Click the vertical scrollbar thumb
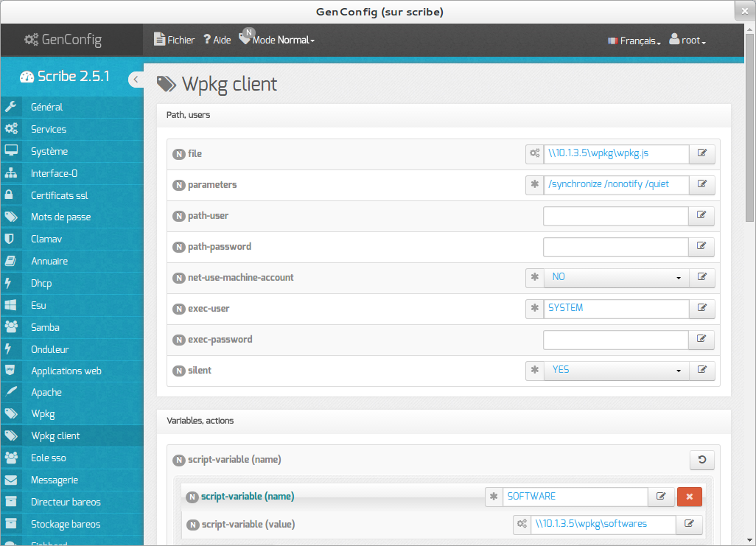Viewport: 756px width, 546px height. pos(749,127)
